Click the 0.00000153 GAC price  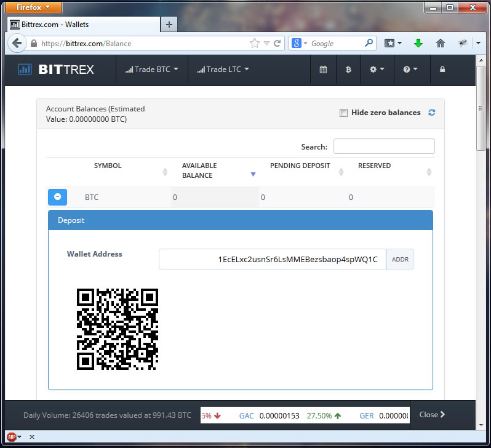(279, 416)
